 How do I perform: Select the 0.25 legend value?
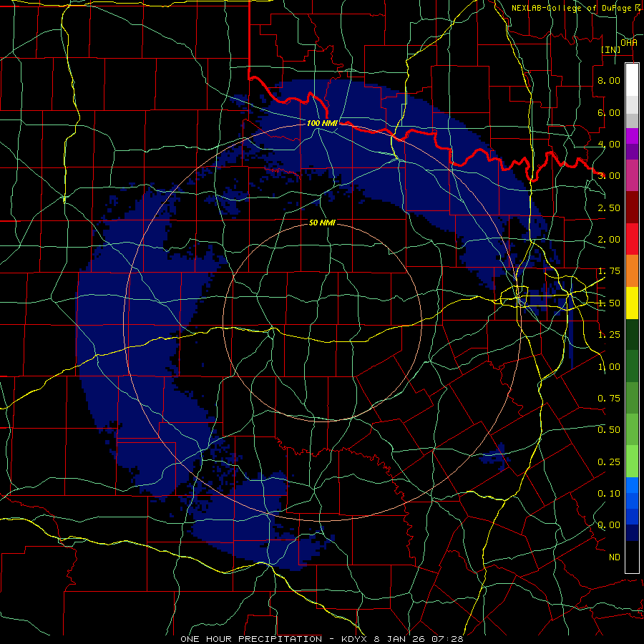click(x=609, y=462)
